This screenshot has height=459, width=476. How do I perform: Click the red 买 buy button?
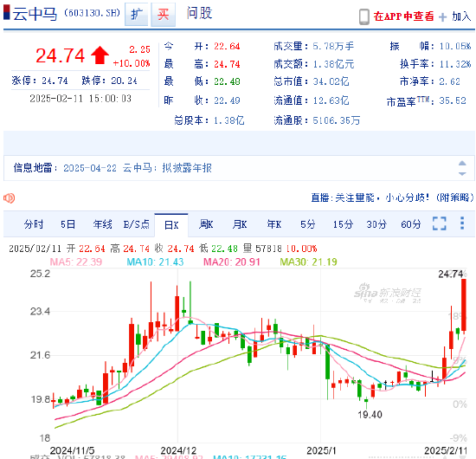pos(164,14)
